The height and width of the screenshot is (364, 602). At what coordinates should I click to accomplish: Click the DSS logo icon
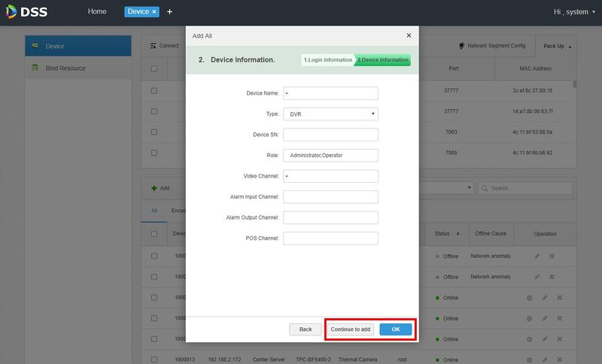(x=11, y=11)
